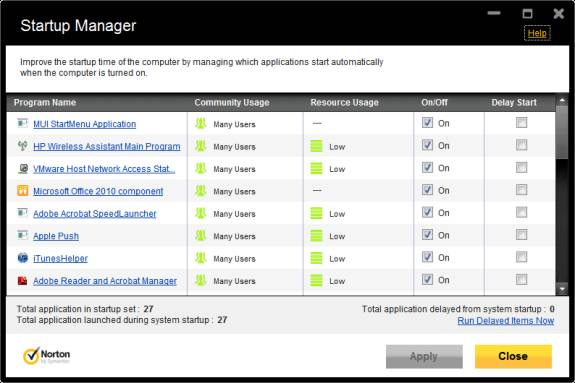Enable Delay Start for VMware Host Network Access
The height and width of the screenshot is (383, 575).
click(521, 167)
